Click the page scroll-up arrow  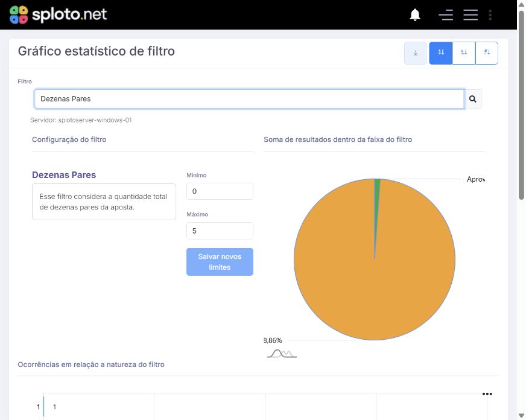(x=521, y=5)
